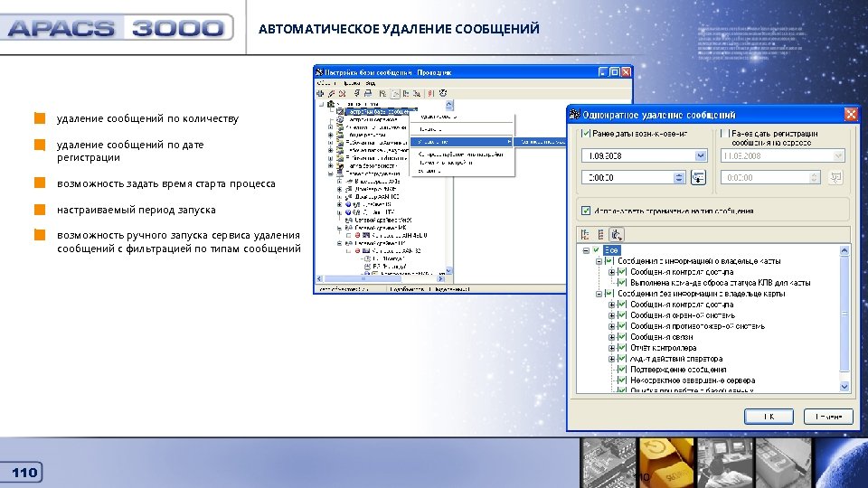
Task: Toggle the 'Все' root checkbox in the types tree
Action: (596, 250)
